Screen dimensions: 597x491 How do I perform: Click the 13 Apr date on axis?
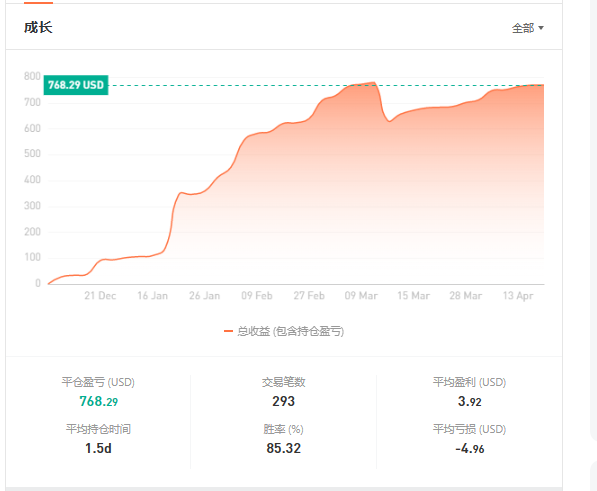point(518,296)
